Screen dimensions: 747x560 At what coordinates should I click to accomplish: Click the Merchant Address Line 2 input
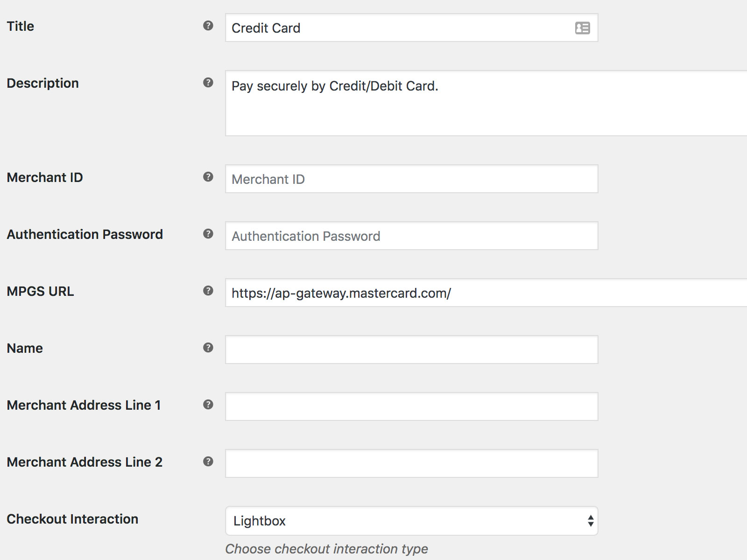411,463
